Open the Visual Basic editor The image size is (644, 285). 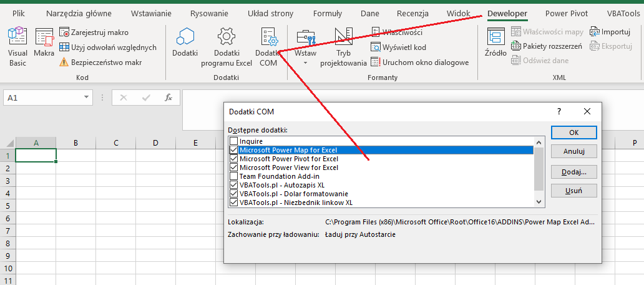click(x=17, y=46)
